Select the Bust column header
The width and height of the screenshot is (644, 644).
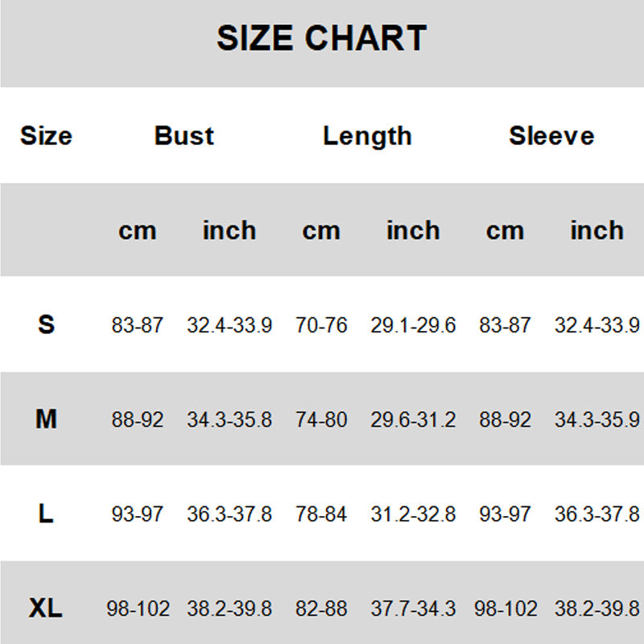[184, 135]
